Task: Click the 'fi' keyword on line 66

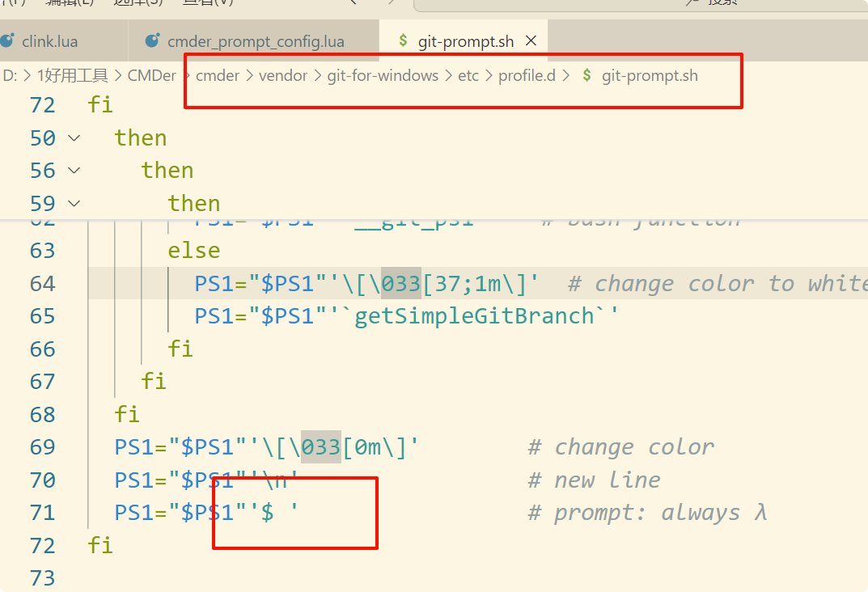Action: click(180, 349)
